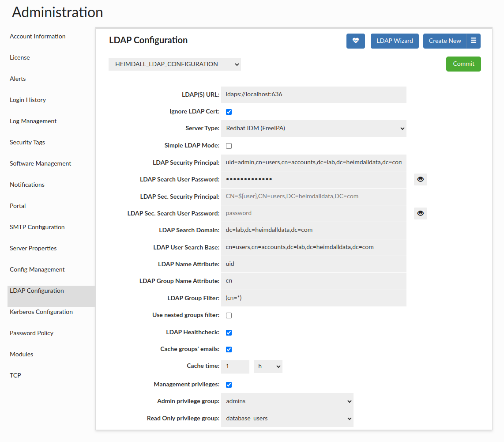
Task: Enable Simple LDAP Mode checkbox
Action: tap(229, 146)
